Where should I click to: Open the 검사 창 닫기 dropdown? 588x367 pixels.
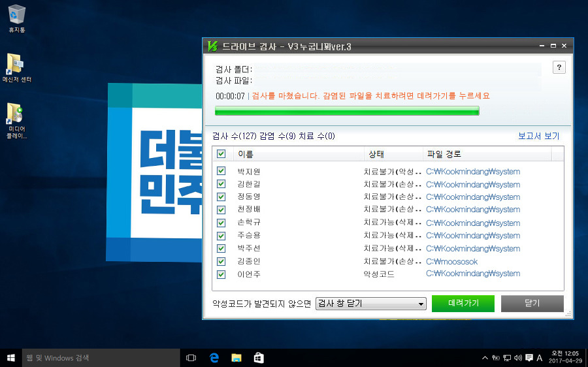(371, 303)
